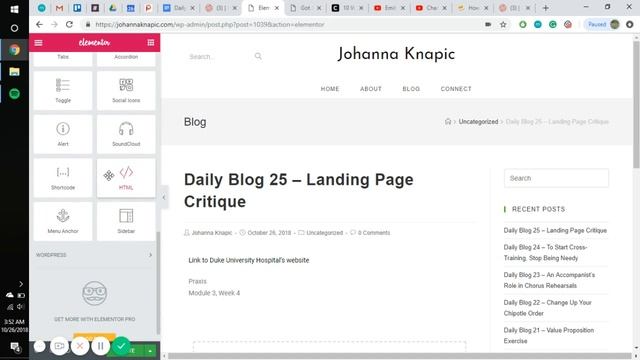Open the Elementor hamburger menu
This screenshot has height=360, width=640.
tap(38, 42)
